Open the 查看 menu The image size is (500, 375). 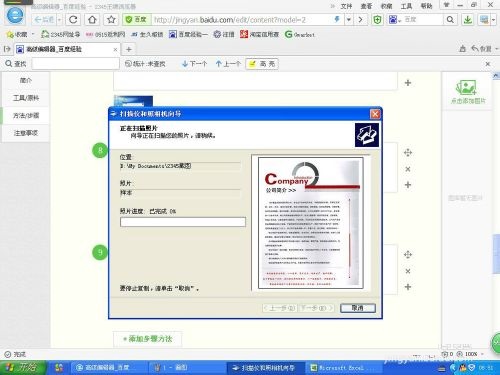(x=366, y=6)
